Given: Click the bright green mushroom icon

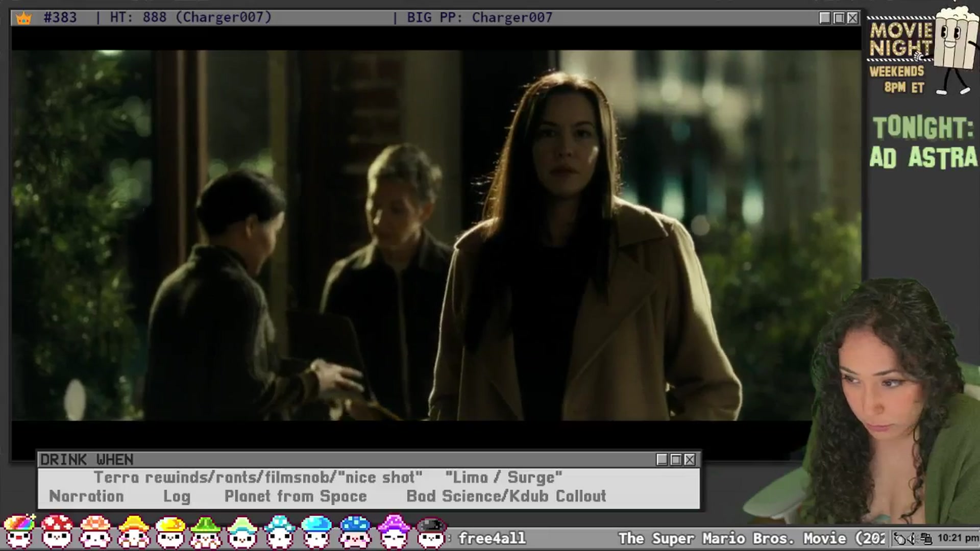Looking at the screenshot, I should [x=206, y=532].
